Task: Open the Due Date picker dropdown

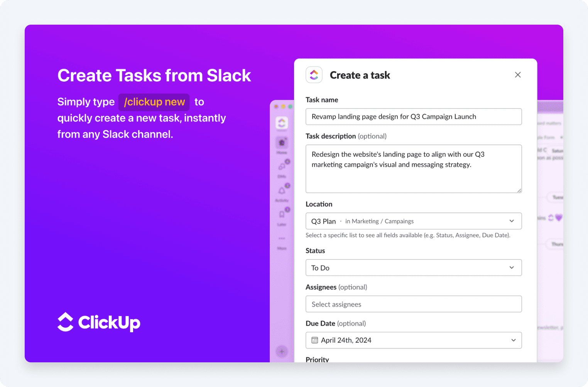Action: click(414, 340)
